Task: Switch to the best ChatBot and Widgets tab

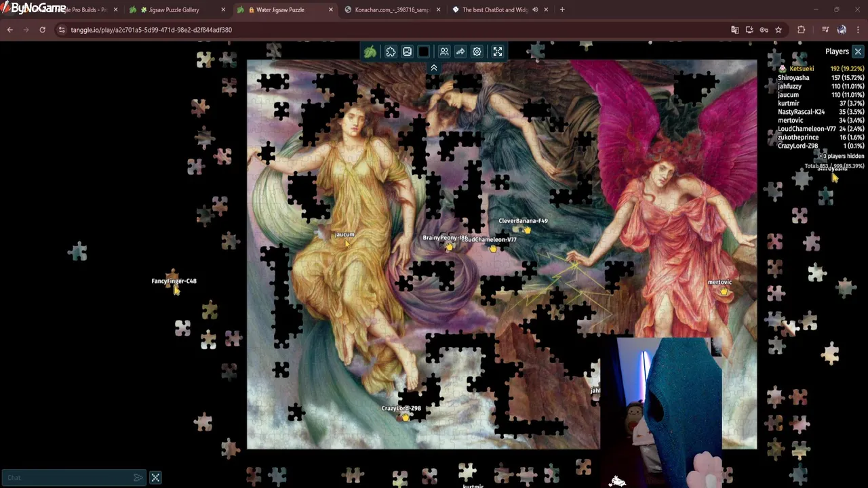Action: coord(494,10)
